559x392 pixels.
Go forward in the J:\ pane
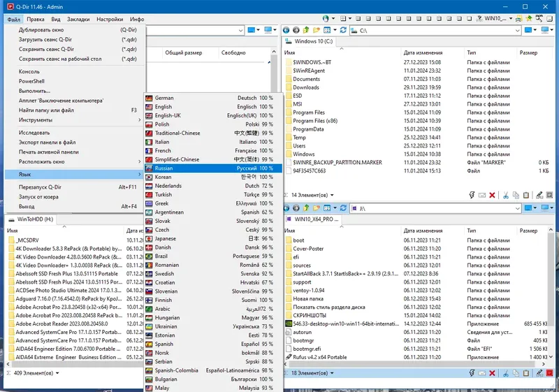[x=296, y=208]
